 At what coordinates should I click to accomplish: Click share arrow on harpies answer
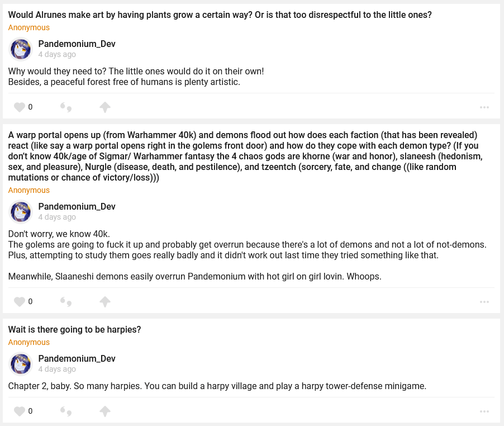coord(104,411)
